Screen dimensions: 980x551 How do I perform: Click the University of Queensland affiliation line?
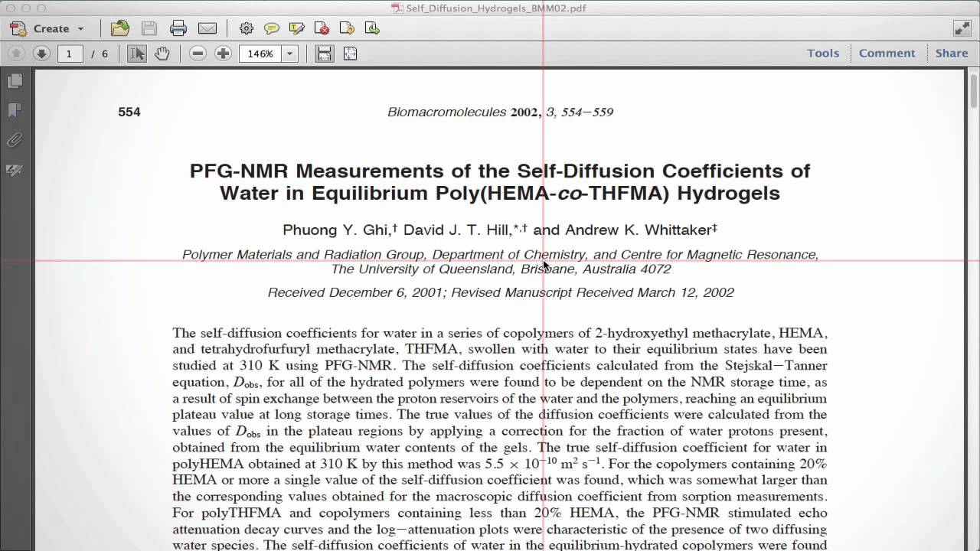(501, 269)
